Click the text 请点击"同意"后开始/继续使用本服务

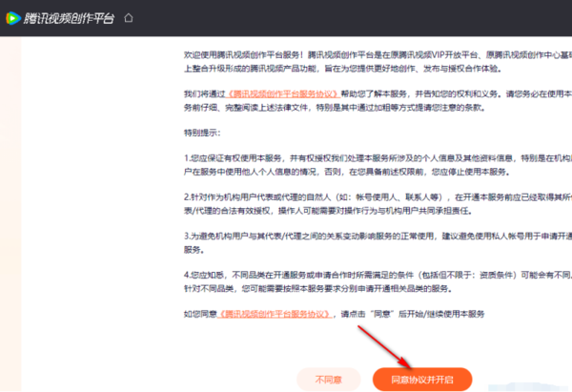point(413,314)
